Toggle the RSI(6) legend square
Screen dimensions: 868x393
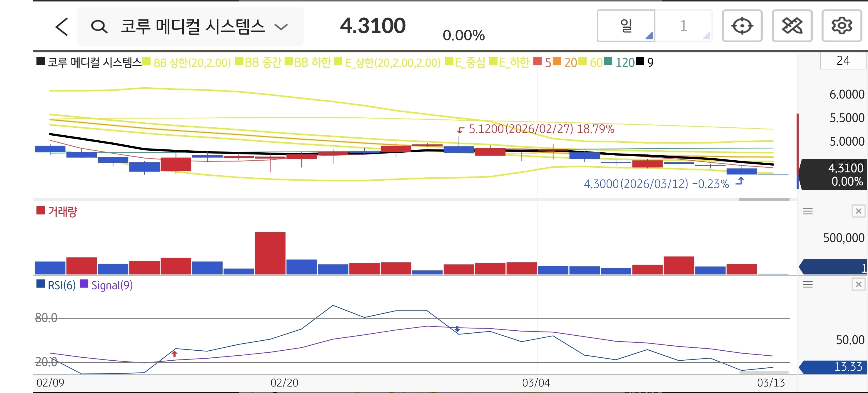pos(41,284)
